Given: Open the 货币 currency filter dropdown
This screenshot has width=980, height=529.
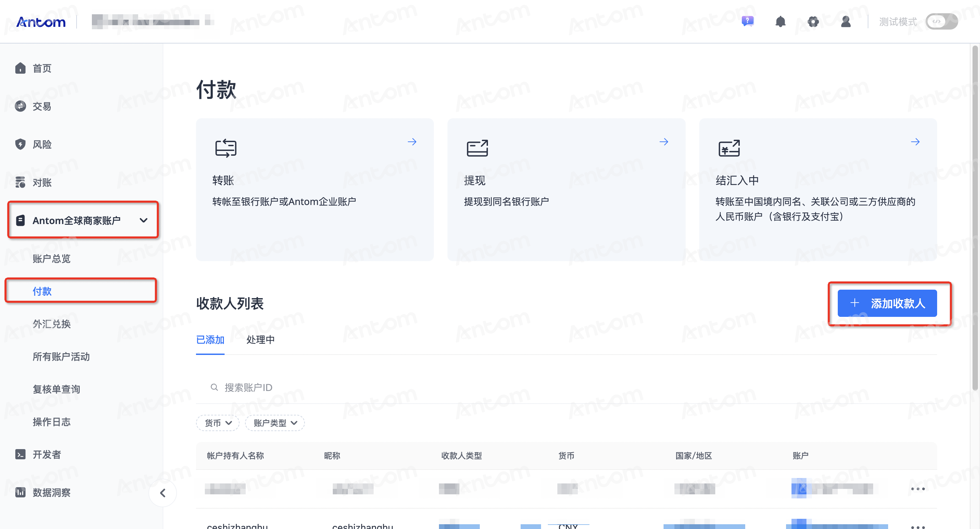Looking at the screenshot, I should (218, 423).
